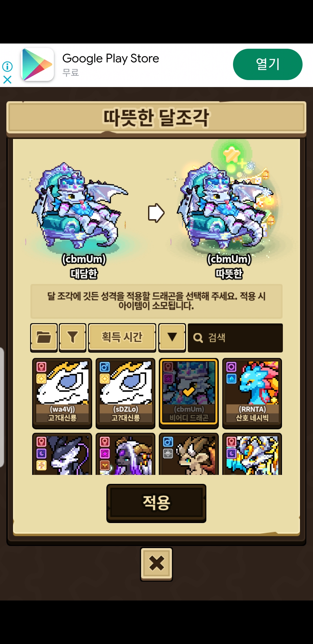
Task: Click the 적용 apply button
Action: (156, 503)
